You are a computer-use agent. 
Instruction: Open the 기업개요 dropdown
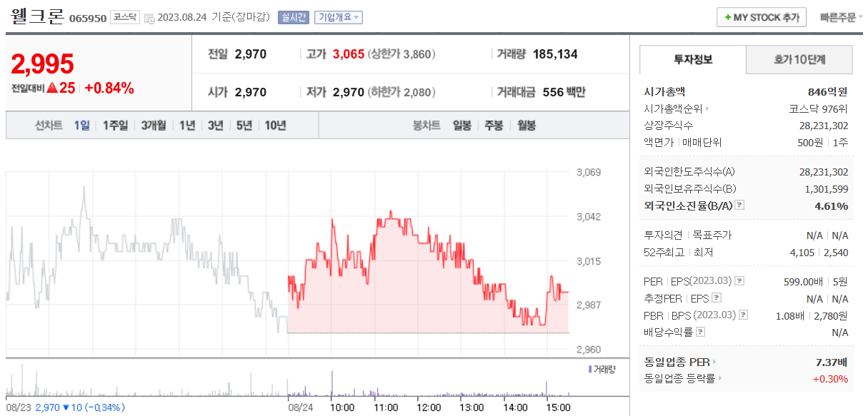pos(339,16)
